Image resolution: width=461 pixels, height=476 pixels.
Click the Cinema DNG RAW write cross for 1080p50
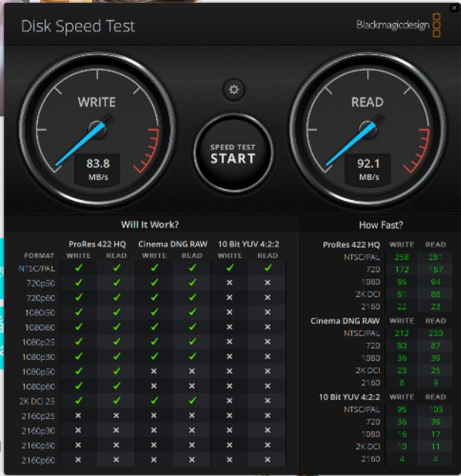coord(154,371)
